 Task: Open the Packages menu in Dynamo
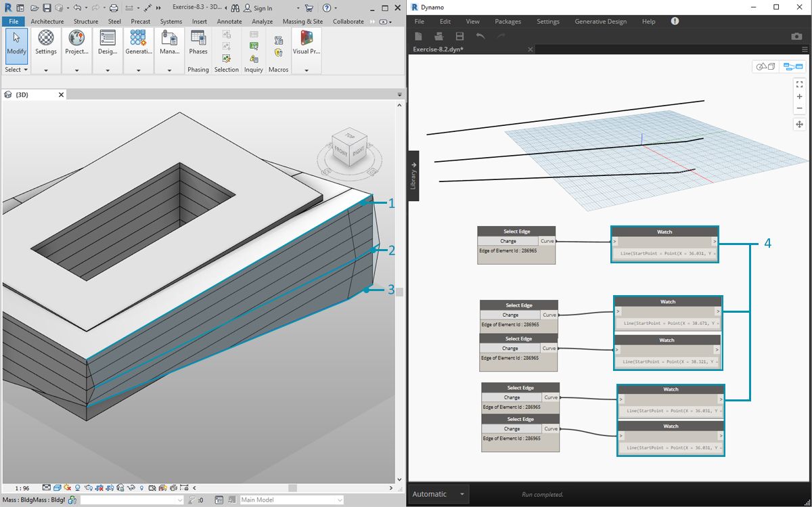point(507,22)
